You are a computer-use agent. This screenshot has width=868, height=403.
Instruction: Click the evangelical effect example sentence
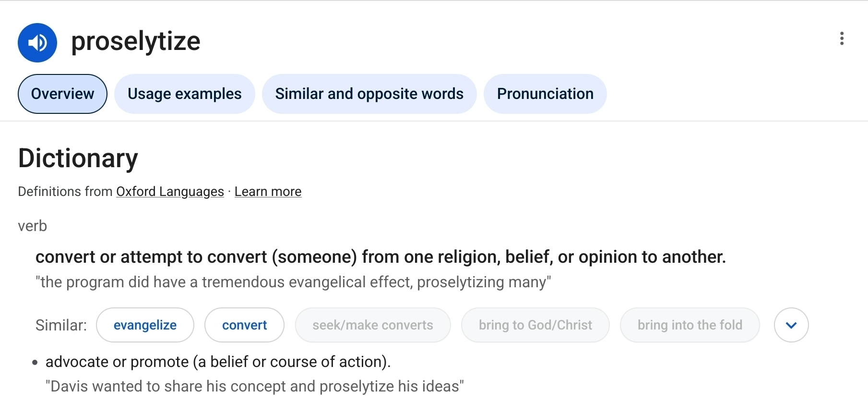click(x=293, y=282)
